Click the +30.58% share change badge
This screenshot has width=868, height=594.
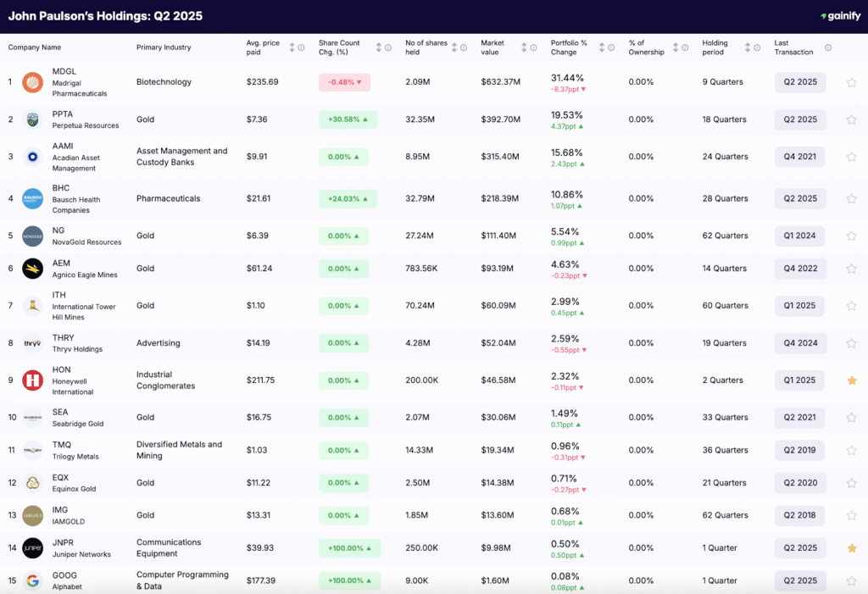[348, 119]
